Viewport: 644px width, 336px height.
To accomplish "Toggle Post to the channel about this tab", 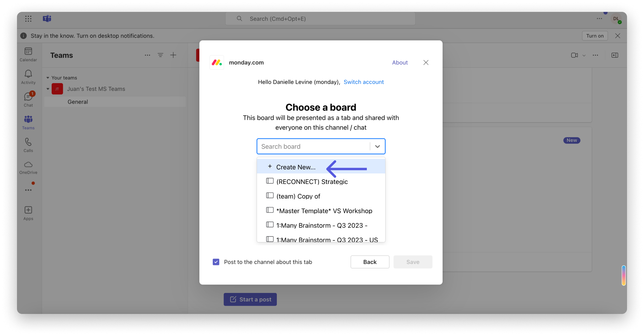I will click(216, 262).
